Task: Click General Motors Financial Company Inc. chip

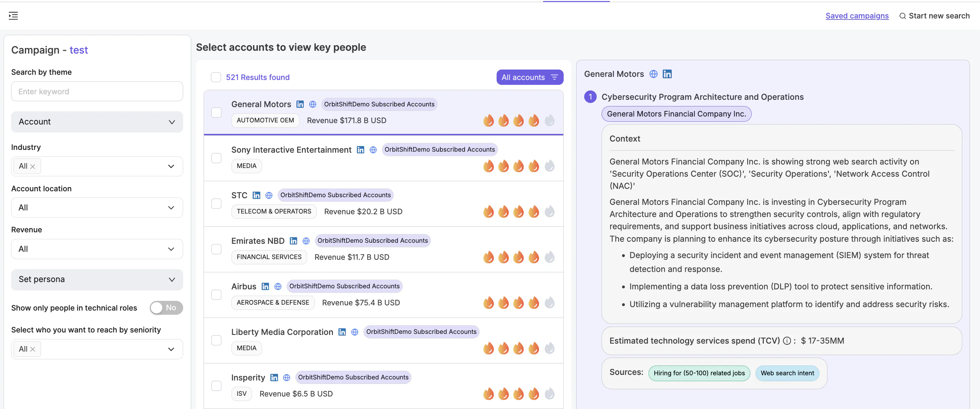Action: pos(676,113)
